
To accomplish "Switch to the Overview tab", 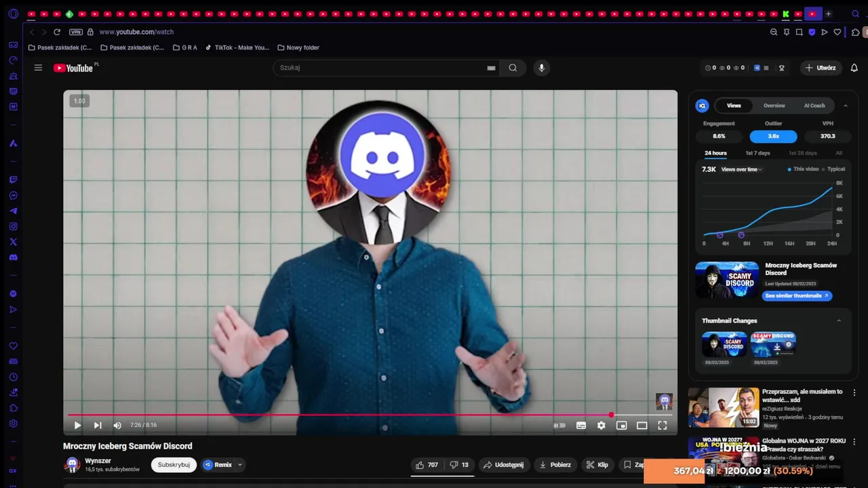I will coord(774,106).
